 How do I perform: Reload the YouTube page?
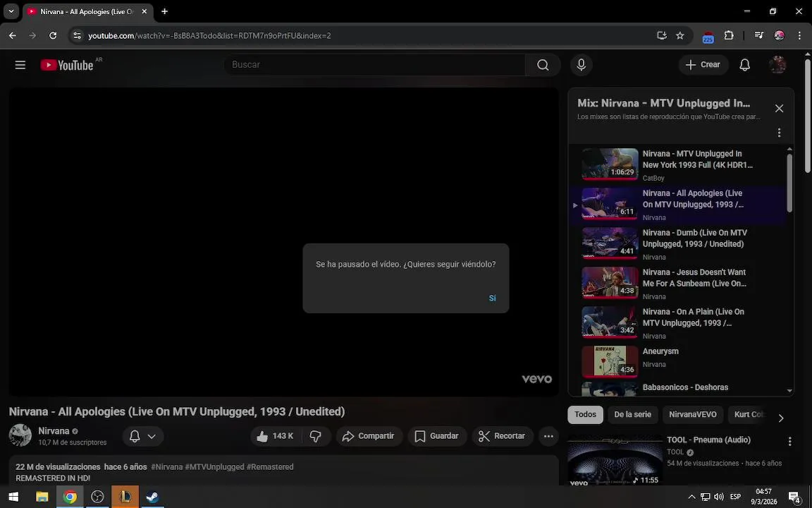point(53,35)
